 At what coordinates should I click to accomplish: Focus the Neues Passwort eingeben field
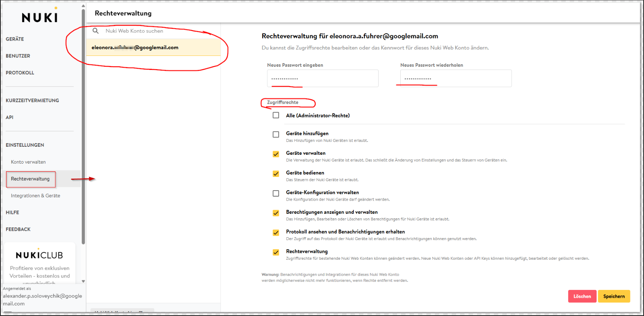[x=322, y=78]
